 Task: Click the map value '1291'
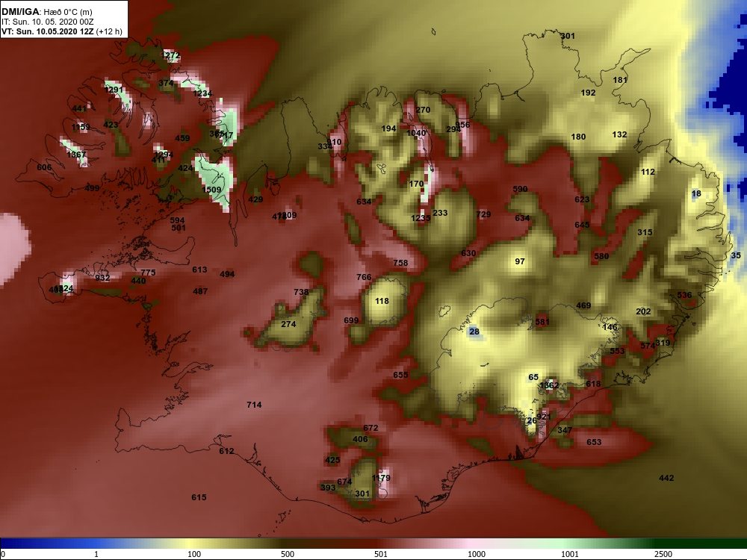point(114,90)
